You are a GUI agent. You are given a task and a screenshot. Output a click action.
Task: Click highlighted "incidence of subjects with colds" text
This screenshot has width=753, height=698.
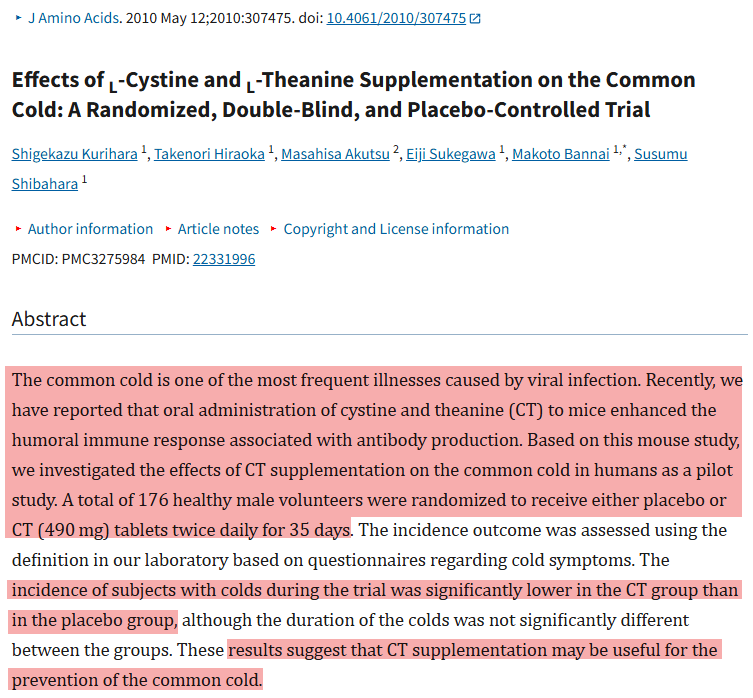pos(374,590)
